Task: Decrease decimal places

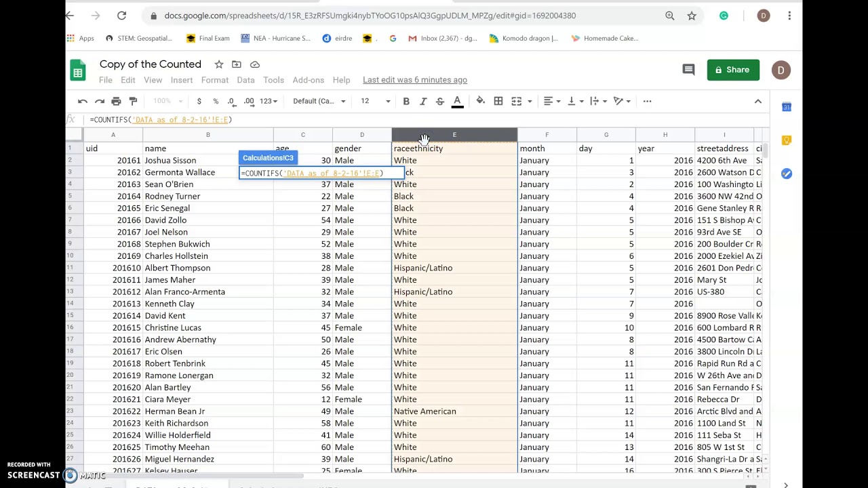Action: (x=232, y=101)
